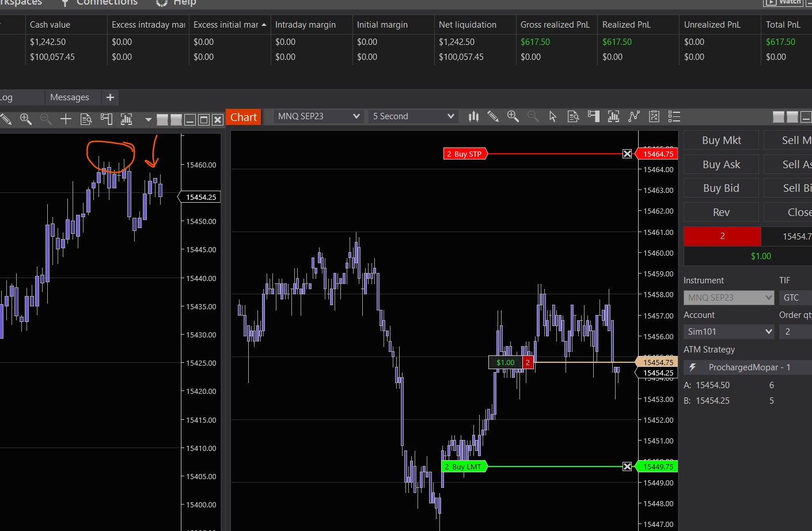Open the Account Sim101 dropdown
This screenshot has height=531, width=812.
point(729,332)
